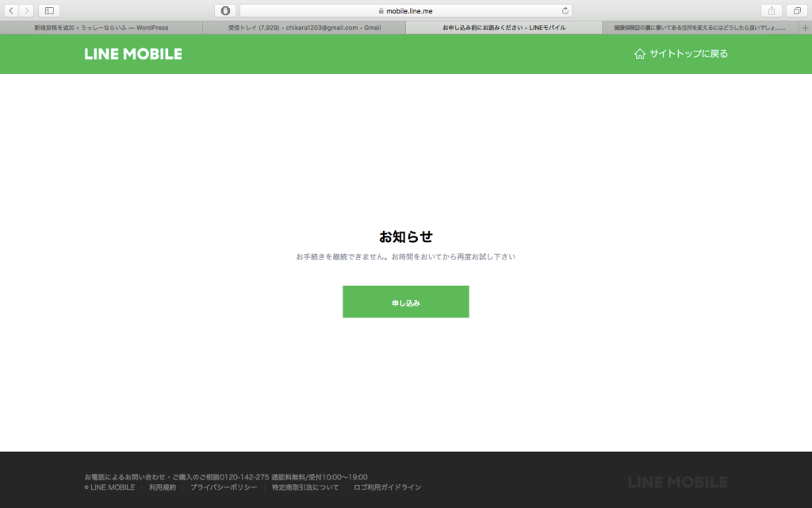
Task: Click the mobile.line.me address bar
Action: click(x=406, y=10)
